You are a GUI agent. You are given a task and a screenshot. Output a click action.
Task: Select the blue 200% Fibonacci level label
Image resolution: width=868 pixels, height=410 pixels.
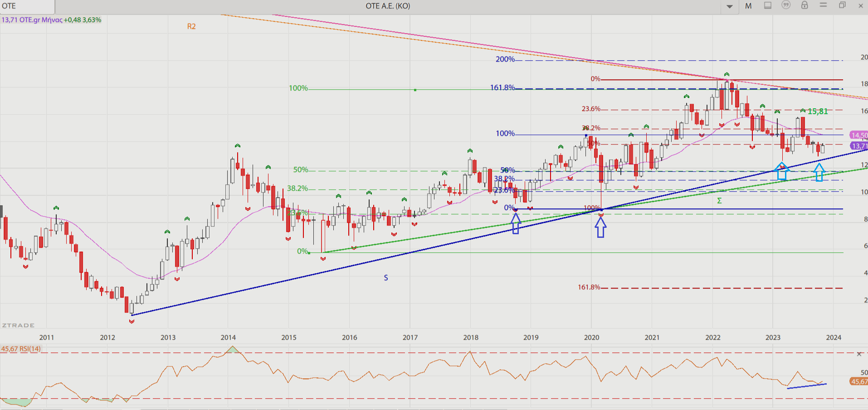click(x=505, y=59)
